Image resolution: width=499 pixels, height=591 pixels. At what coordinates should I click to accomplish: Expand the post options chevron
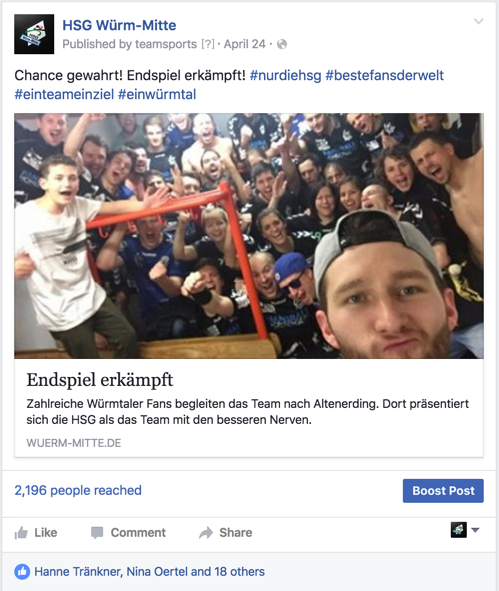coord(479,21)
